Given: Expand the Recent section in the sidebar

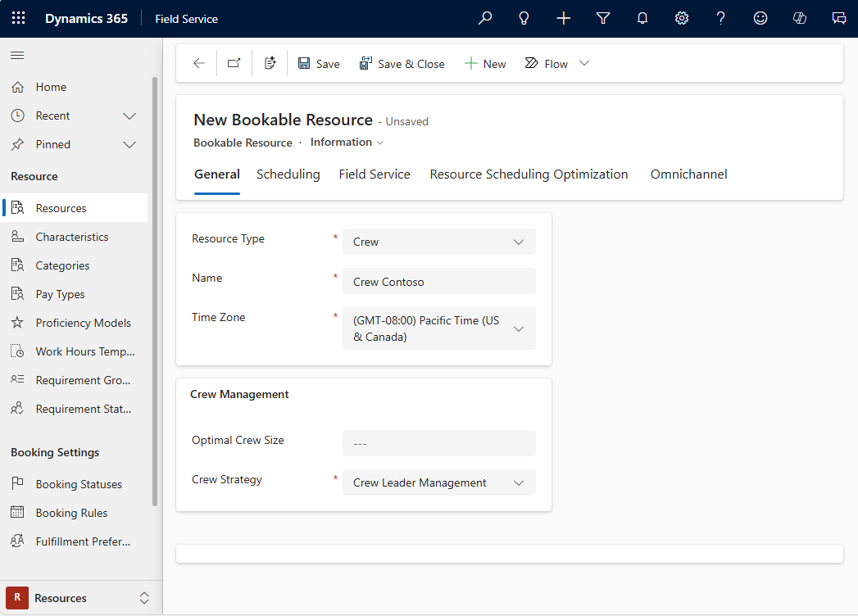Looking at the screenshot, I should (x=129, y=115).
